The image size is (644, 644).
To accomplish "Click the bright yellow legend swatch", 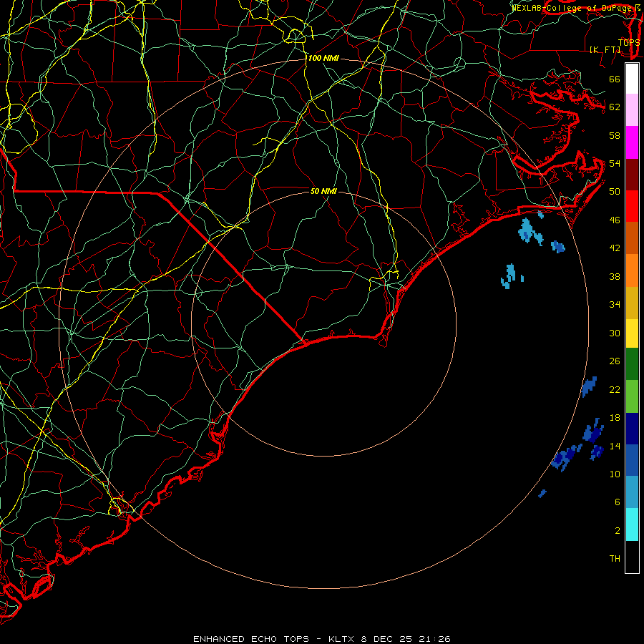I will [632, 333].
